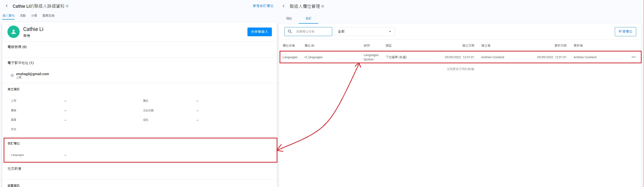Open the 變更記錄 tab
644x187 pixels.
pyautogui.click(x=48, y=16)
